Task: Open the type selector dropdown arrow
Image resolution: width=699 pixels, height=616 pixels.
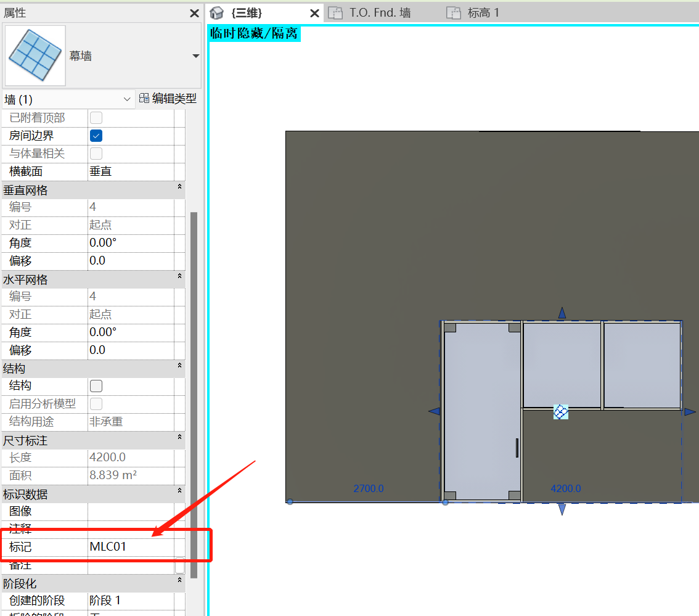Action: [x=195, y=55]
